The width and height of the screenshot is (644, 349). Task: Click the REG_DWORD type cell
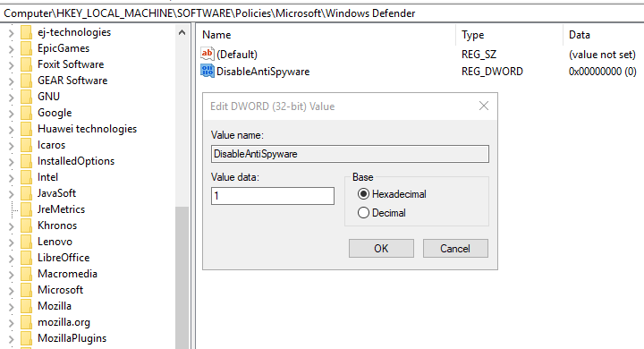(x=492, y=72)
